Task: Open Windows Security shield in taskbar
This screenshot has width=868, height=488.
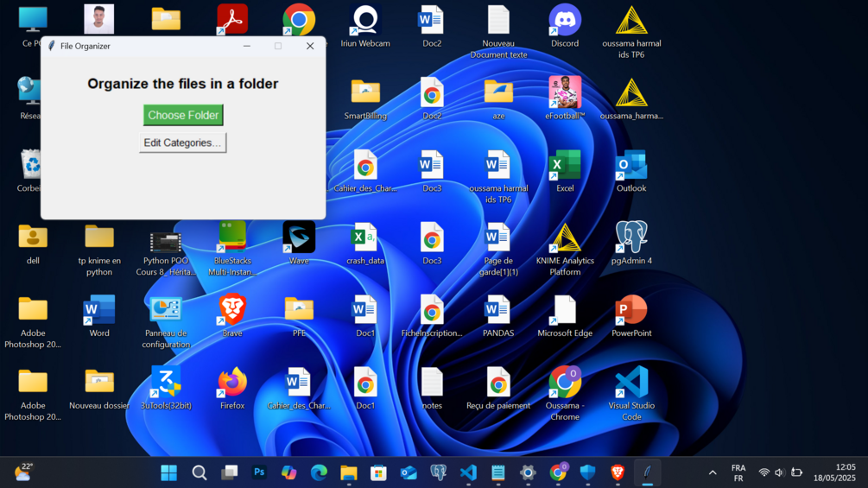Action: click(588, 472)
